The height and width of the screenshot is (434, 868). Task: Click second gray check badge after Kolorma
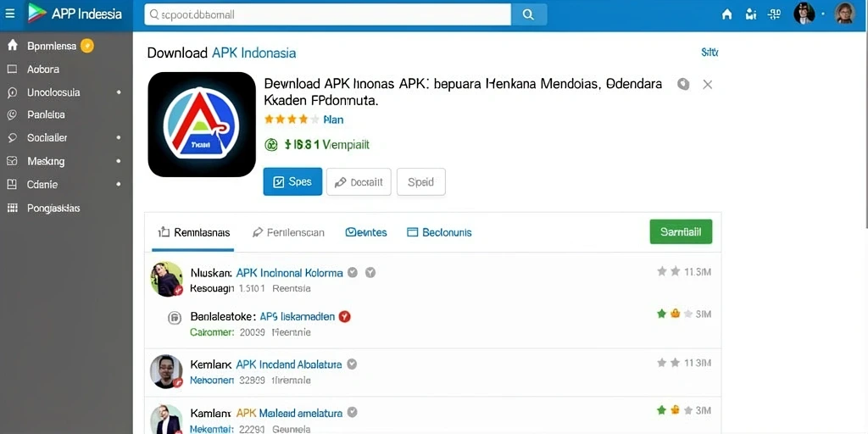(371, 272)
